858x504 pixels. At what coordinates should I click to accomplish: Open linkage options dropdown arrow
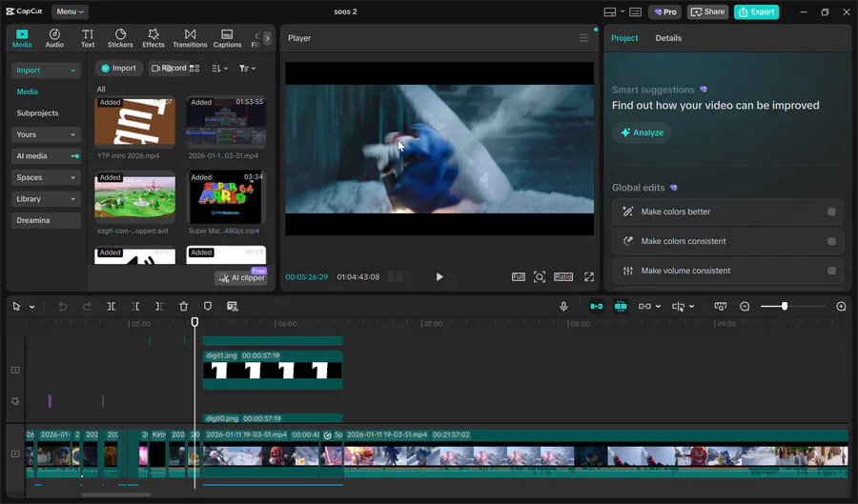tap(658, 307)
